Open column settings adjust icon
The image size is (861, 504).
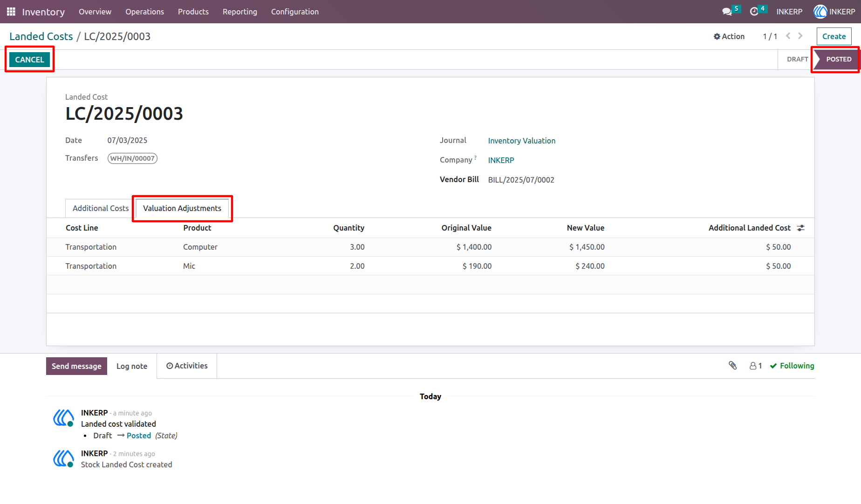pyautogui.click(x=801, y=228)
